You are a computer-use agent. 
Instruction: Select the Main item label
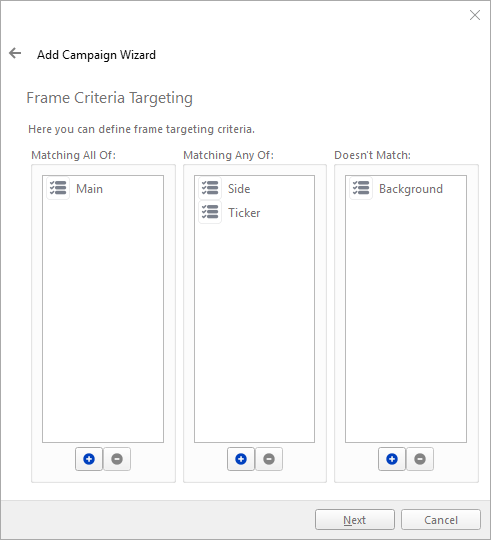click(90, 189)
